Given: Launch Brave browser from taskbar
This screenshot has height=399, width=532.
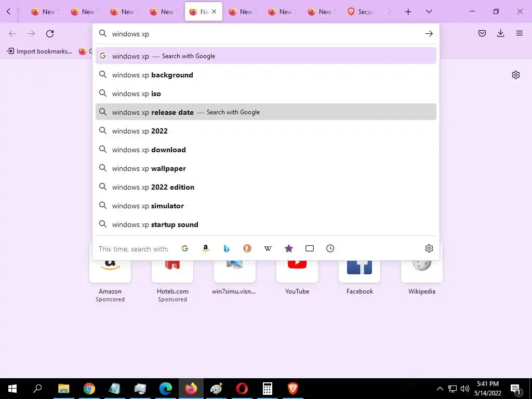Looking at the screenshot, I should click(293, 389).
